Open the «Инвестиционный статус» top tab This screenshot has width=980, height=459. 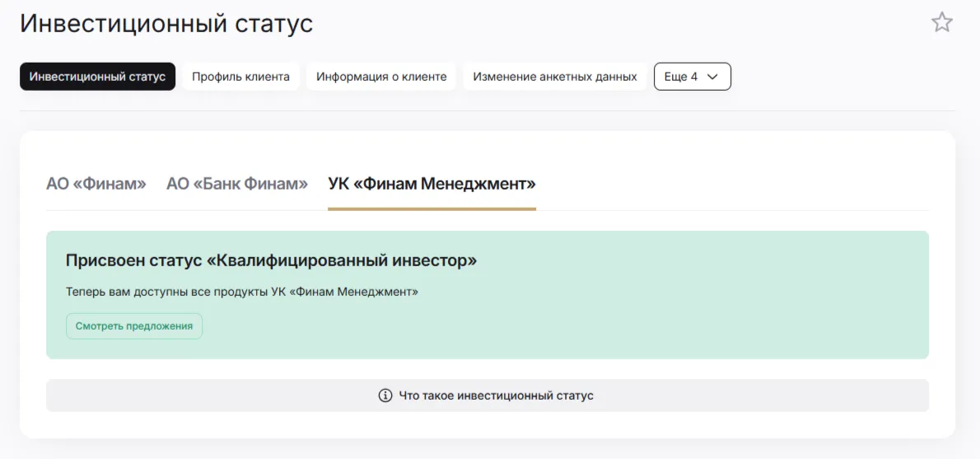(x=97, y=77)
